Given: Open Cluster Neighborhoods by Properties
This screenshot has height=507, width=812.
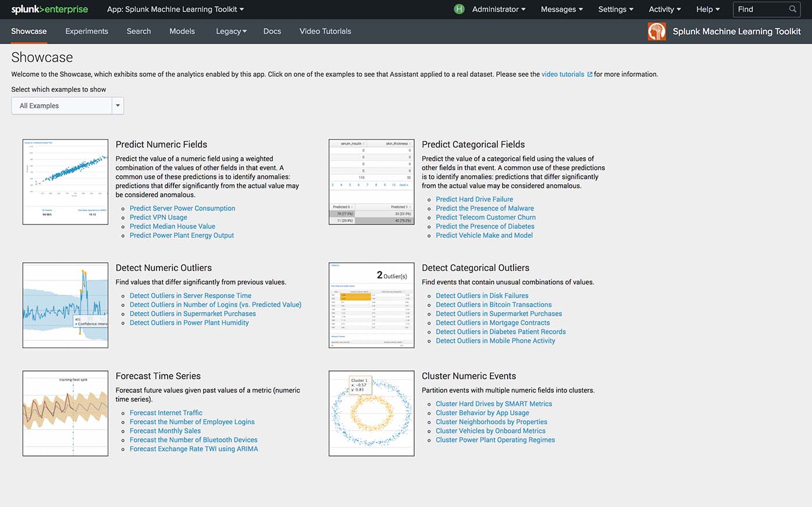Looking at the screenshot, I should [x=492, y=422].
